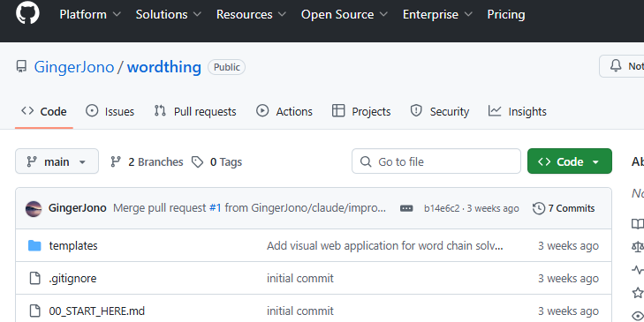Click '3 weeks ago' timestamp in templates row
Viewport: 644px width, 322px height.
point(568,246)
